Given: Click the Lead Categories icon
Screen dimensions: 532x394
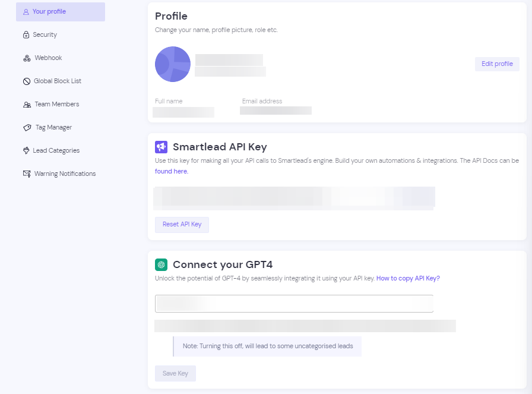Looking at the screenshot, I should (x=26, y=150).
